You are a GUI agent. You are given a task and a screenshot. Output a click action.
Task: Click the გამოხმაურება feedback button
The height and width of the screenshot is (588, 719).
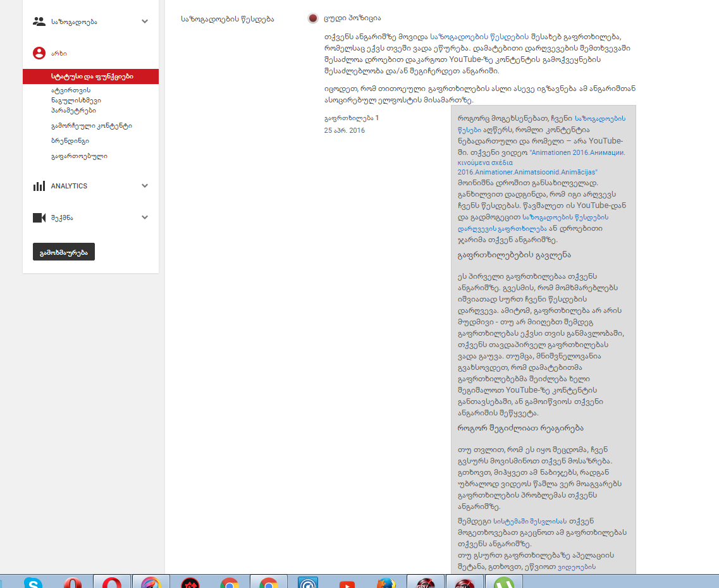pos(64,252)
